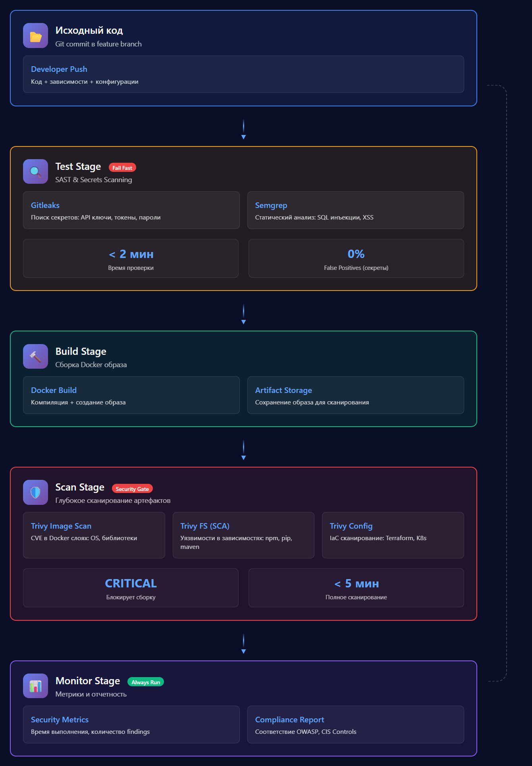532x766 pixels.
Task: Click 'Блокирует сборку' label
Action: pyautogui.click(x=131, y=597)
